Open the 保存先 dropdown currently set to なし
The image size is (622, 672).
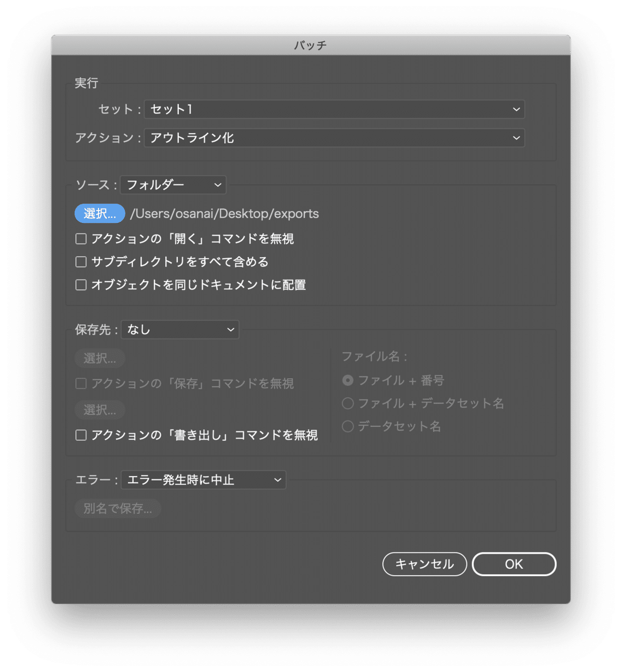click(x=179, y=329)
